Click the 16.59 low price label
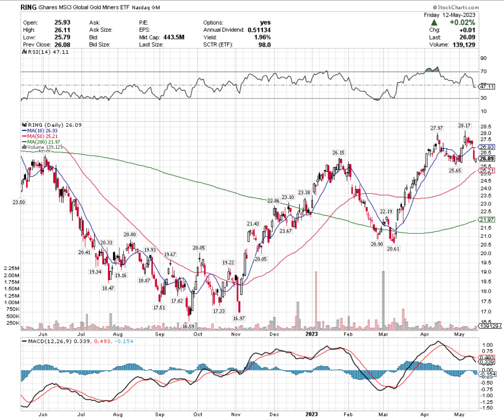Screen dimensions: 504x420 pyautogui.click(x=188, y=326)
